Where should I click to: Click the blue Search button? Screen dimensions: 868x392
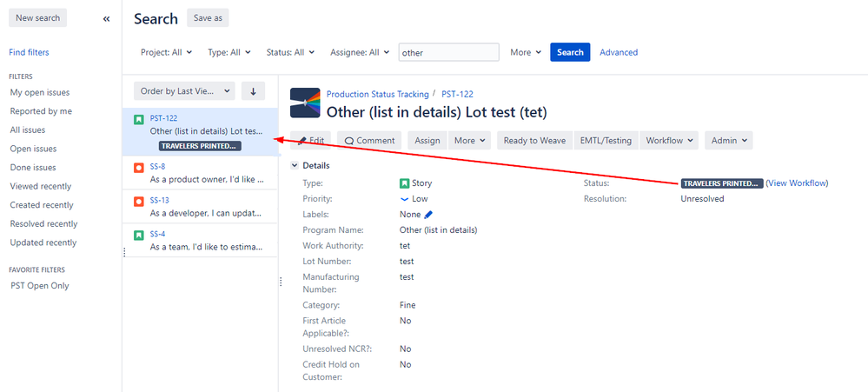click(x=570, y=52)
